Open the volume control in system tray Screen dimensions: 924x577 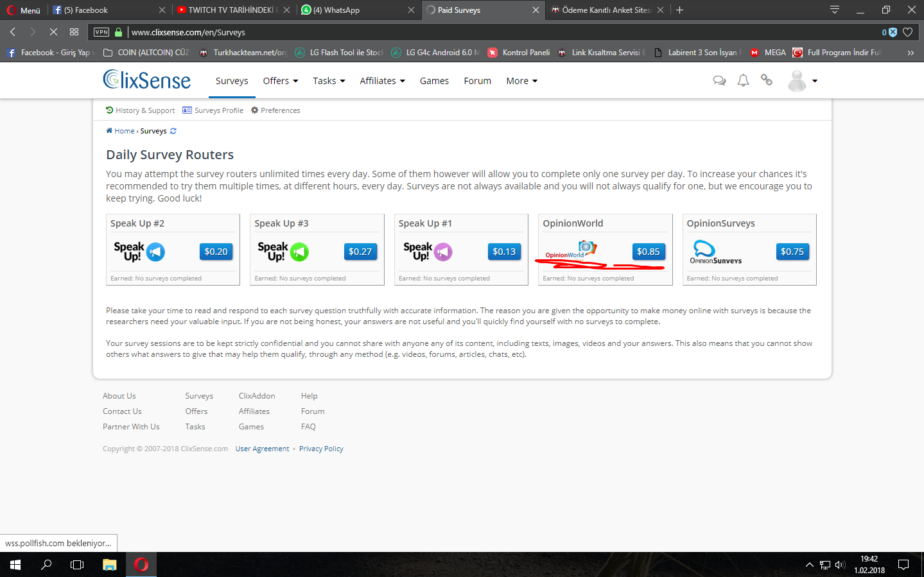point(840,565)
